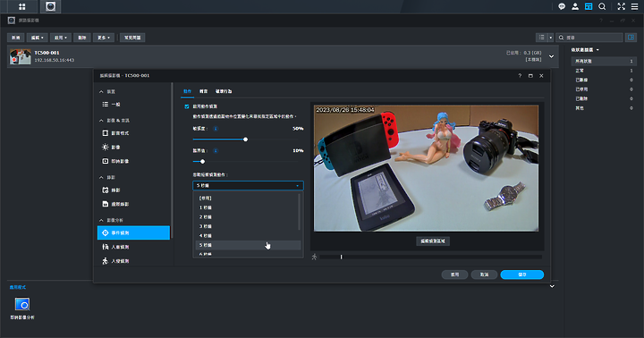This screenshot has height=338, width=644.
Task: Click the camera search input field
Action: tap(589, 38)
